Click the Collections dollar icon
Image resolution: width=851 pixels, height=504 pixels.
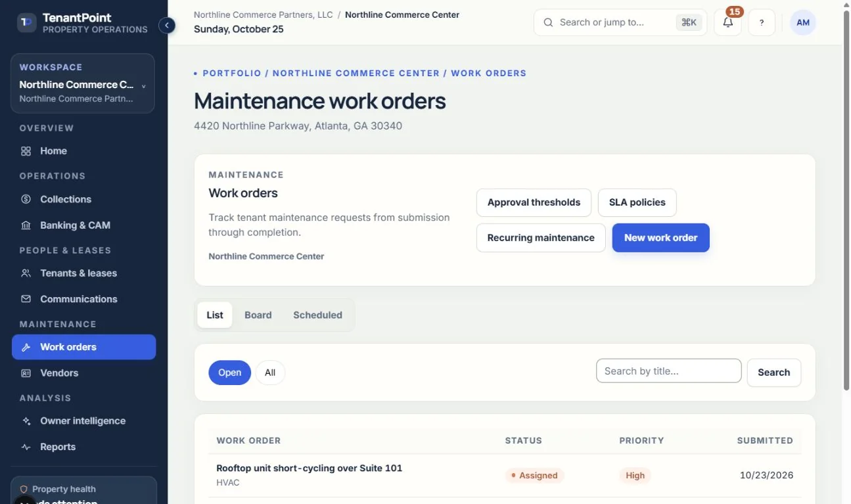click(x=26, y=199)
